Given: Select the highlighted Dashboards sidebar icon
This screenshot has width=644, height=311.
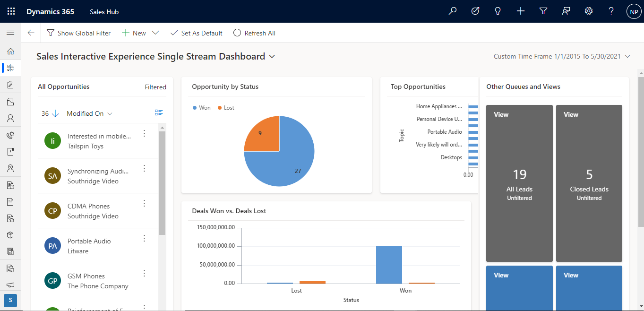Looking at the screenshot, I should pos(10,68).
